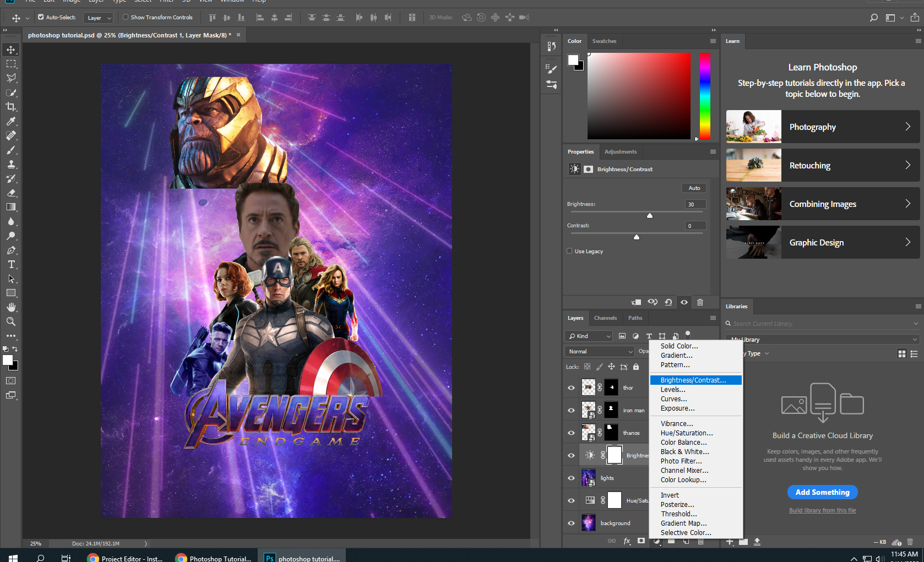Select the History Brush tool
The image size is (924, 562).
tap(11, 178)
